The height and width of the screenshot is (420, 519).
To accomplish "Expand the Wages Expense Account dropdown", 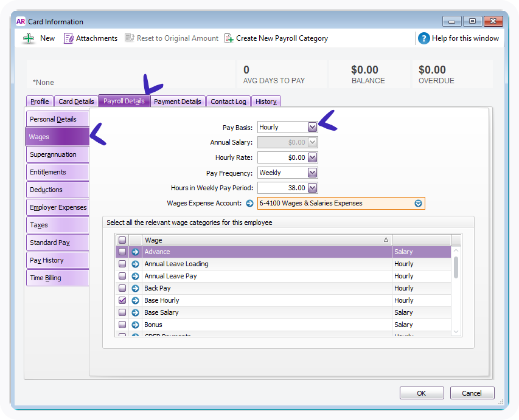I will pos(418,204).
